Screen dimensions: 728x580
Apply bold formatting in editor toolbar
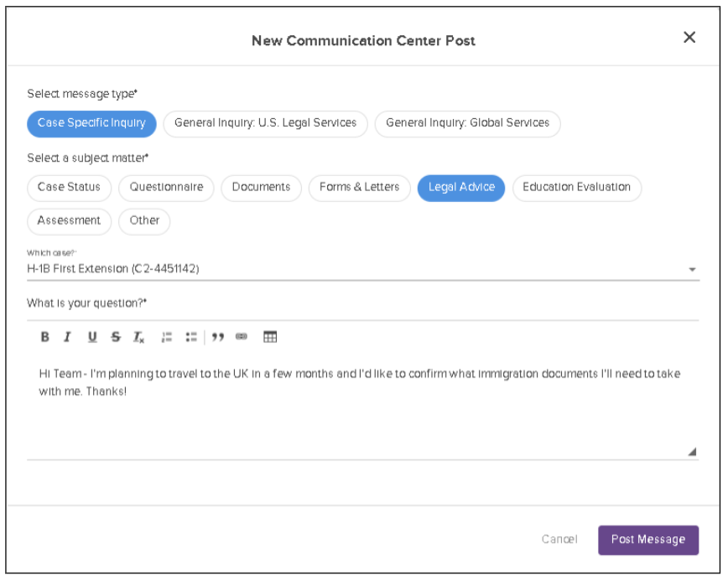click(45, 337)
